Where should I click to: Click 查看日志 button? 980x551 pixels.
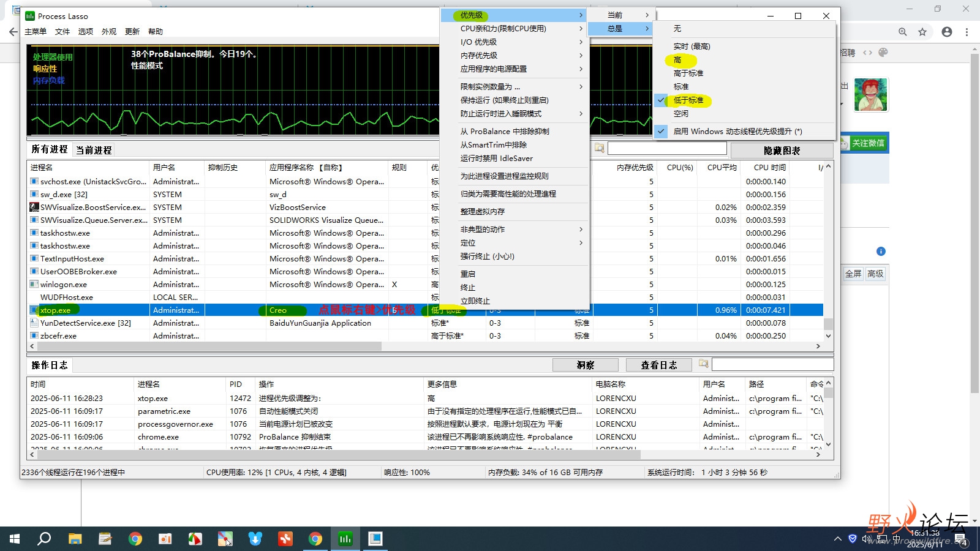click(x=659, y=365)
